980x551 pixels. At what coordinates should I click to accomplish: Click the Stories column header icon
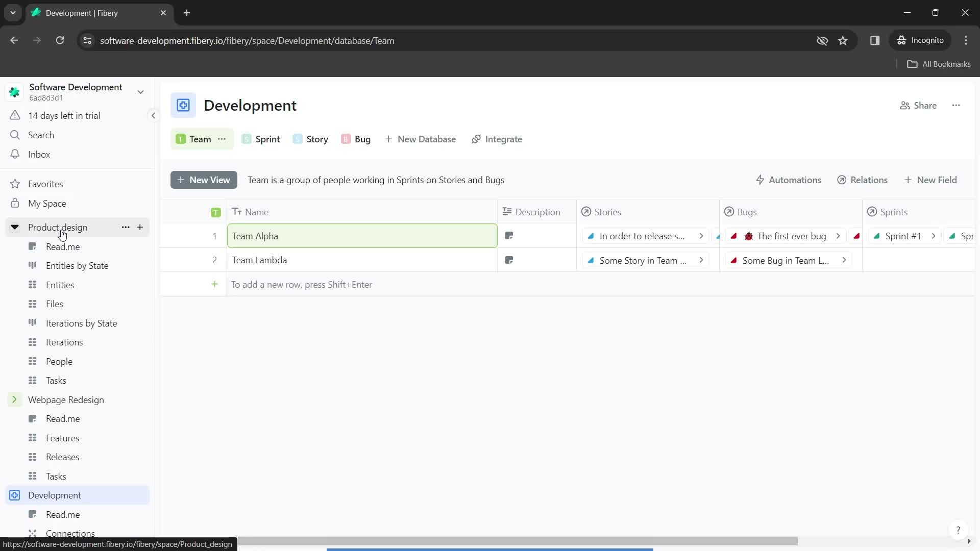coord(587,212)
